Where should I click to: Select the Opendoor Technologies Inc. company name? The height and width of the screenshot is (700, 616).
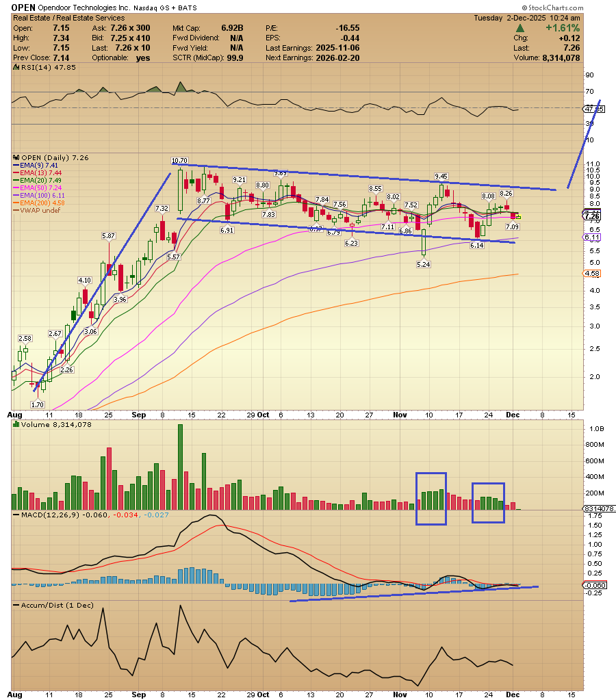tap(84, 8)
